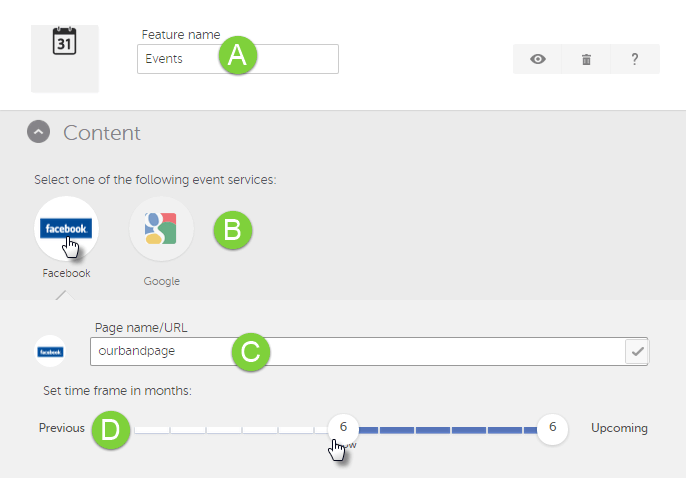686x478 pixels.
Task: Select the Facebook event service
Action: (x=66, y=229)
